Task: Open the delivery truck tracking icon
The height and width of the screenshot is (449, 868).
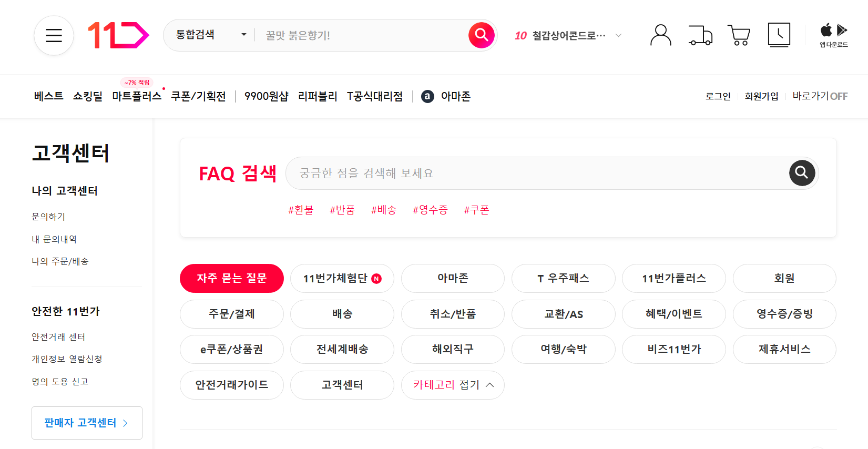Action: (x=700, y=35)
